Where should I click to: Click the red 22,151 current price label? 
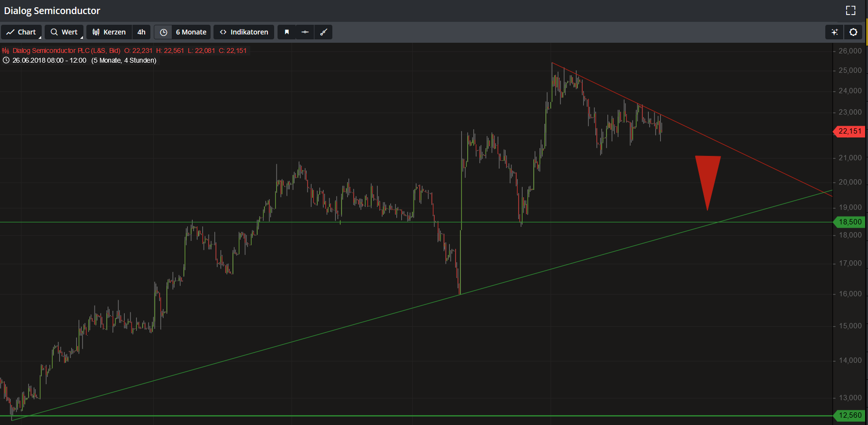coord(850,131)
